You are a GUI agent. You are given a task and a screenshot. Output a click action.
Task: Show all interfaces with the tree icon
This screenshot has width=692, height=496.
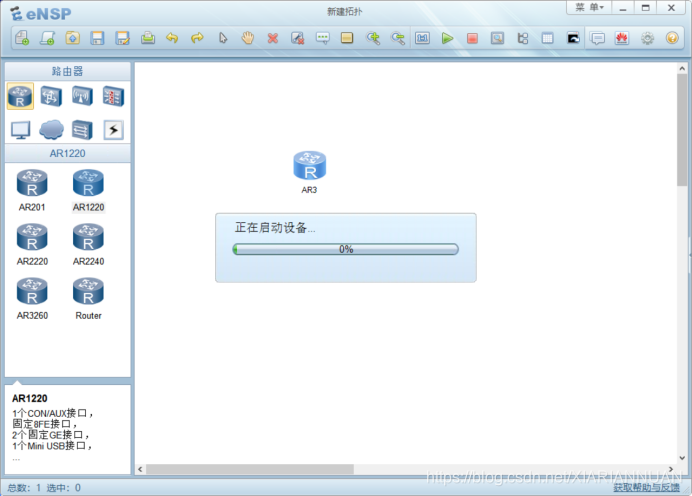tap(523, 38)
